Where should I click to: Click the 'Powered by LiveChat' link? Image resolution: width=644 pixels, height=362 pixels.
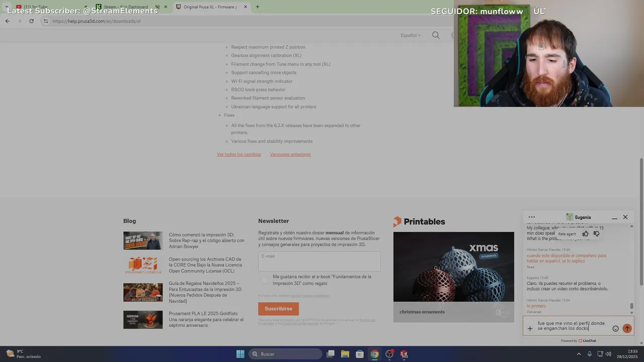(x=579, y=341)
